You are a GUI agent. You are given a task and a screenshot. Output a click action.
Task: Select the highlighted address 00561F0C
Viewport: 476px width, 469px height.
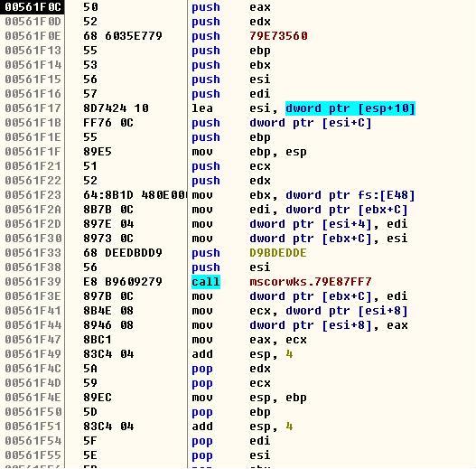pos(33,7)
